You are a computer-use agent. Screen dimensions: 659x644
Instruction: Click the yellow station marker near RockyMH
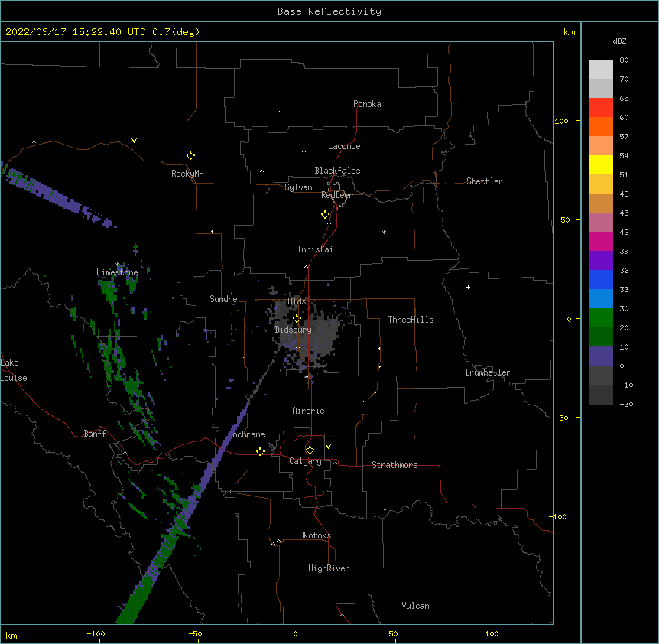[191, 156]
